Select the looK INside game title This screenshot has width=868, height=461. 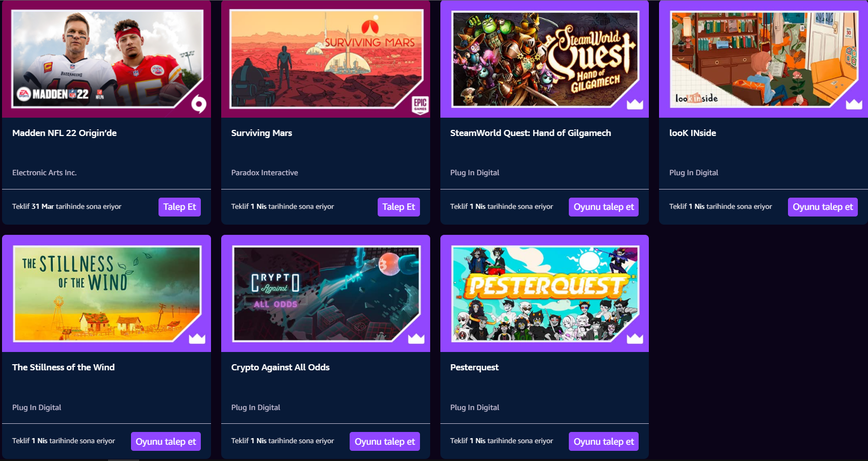click(x=693, y=133)
